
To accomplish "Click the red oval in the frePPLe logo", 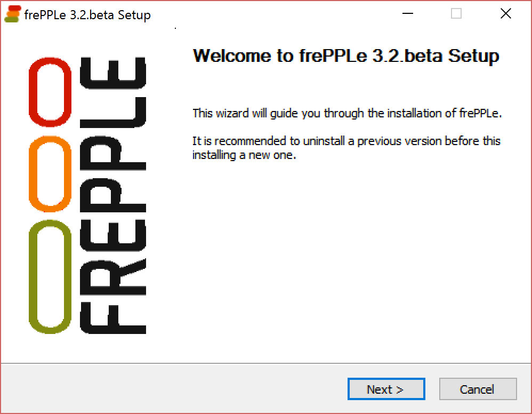I will 50,90.
